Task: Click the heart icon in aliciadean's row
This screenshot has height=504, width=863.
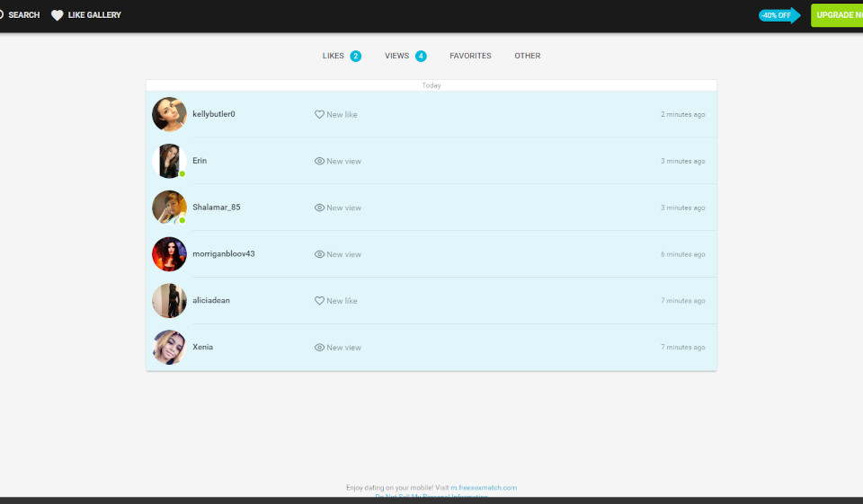Action: [x=319, y=301]
